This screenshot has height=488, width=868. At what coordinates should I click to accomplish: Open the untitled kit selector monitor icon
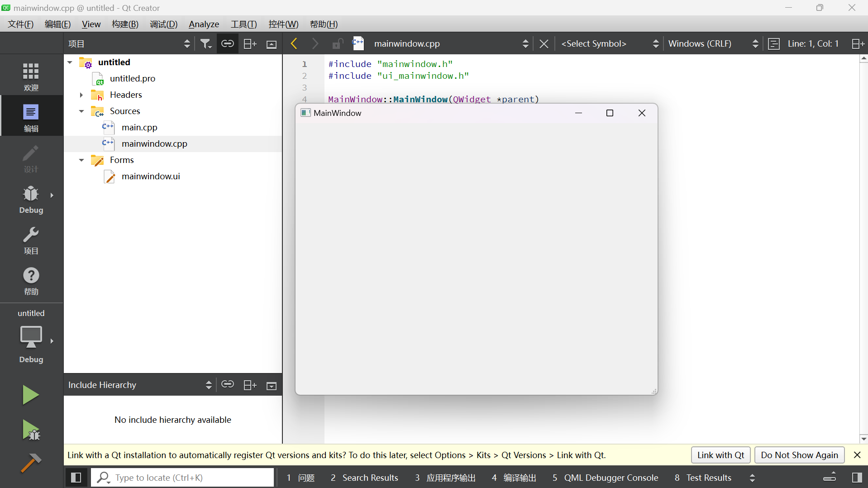[31, 337]
